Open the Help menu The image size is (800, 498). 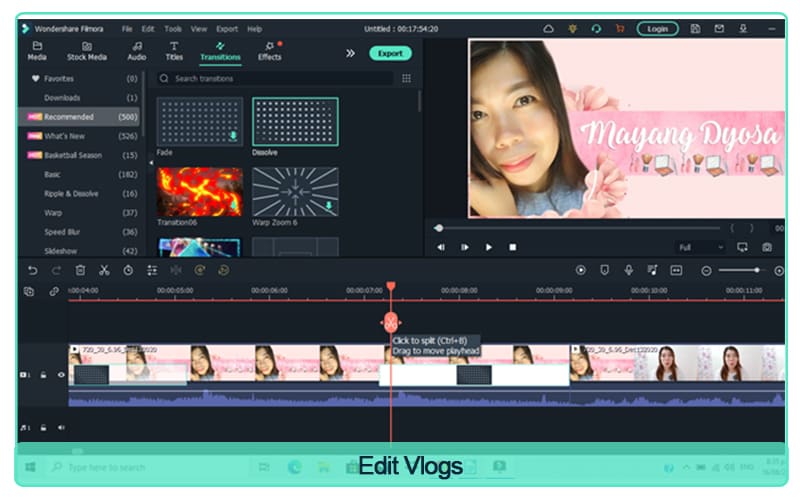[255, 29]
